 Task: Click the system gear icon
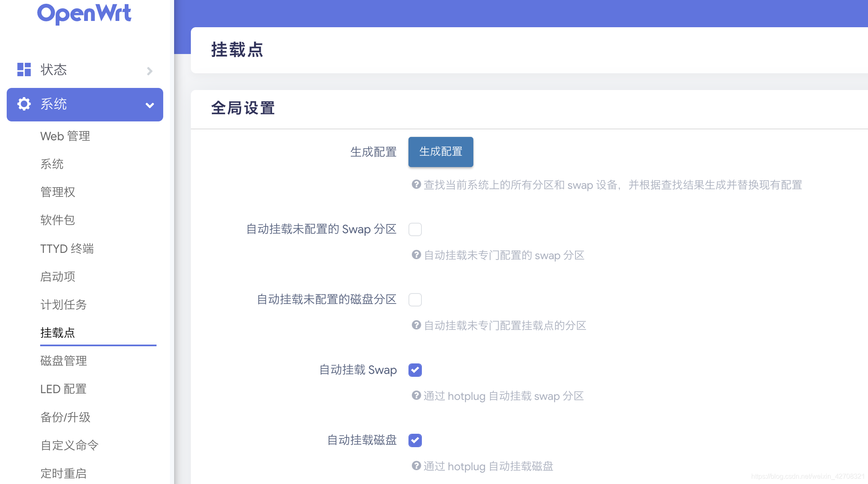tap(24, 104)
